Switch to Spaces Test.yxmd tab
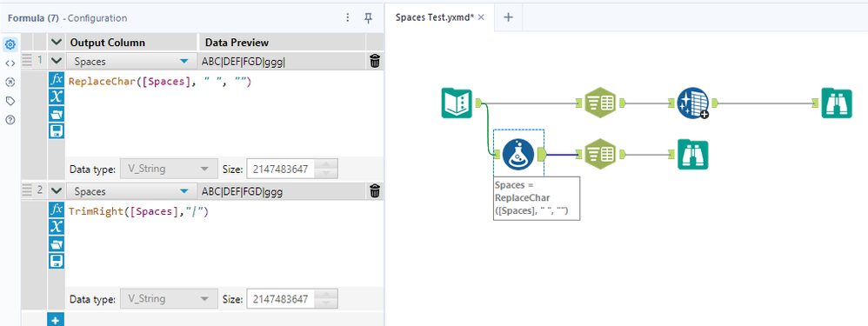Viewport: 868px width, 326px height. tap(435, 17)
